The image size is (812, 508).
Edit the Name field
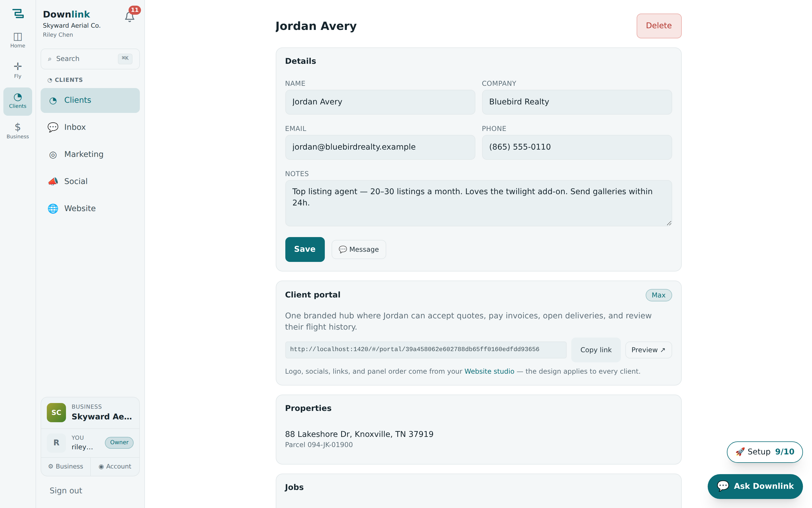click(380, 102)
